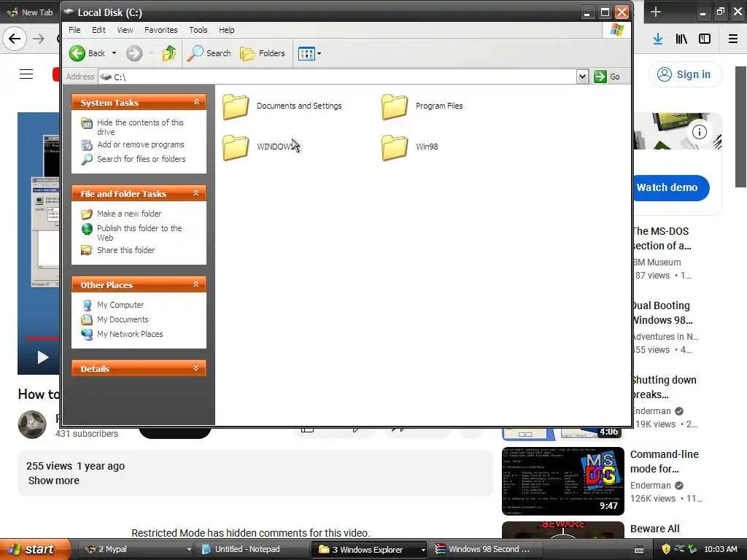The width and height of the screenshot is (747, 560).
Task: Select the New Tab browser tab
Action: (x=31, y=12)
